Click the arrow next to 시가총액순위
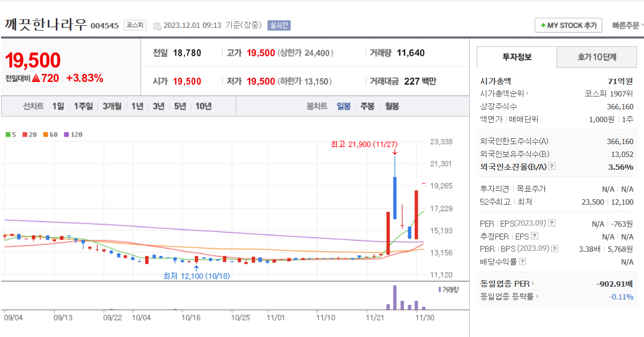The image size is (644, 337). click(528, 94)
